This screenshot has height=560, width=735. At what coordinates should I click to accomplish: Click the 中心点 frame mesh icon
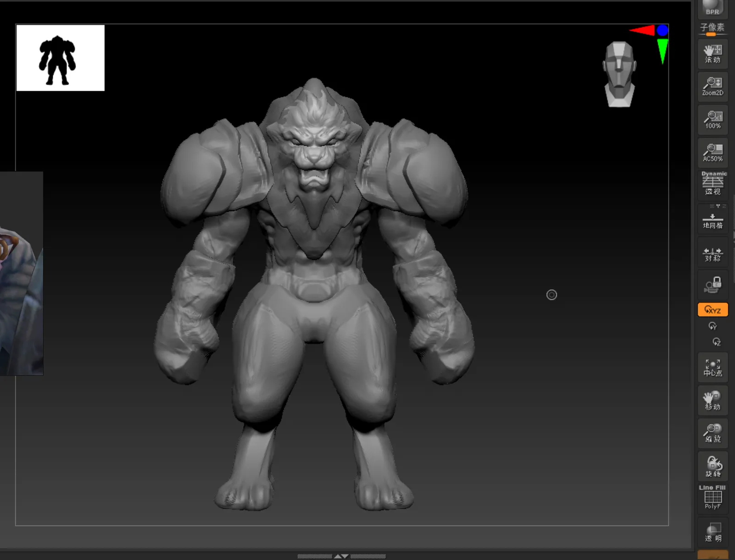coord(713,368)
